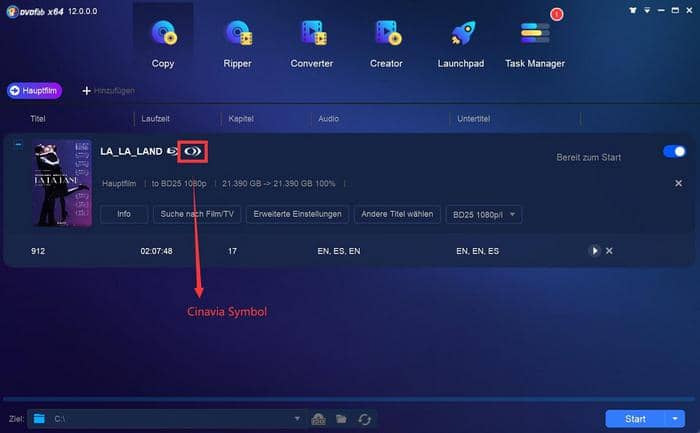Click Andere Titel wählen
This screenshot has height=433, width=700.
click(397, 214)
